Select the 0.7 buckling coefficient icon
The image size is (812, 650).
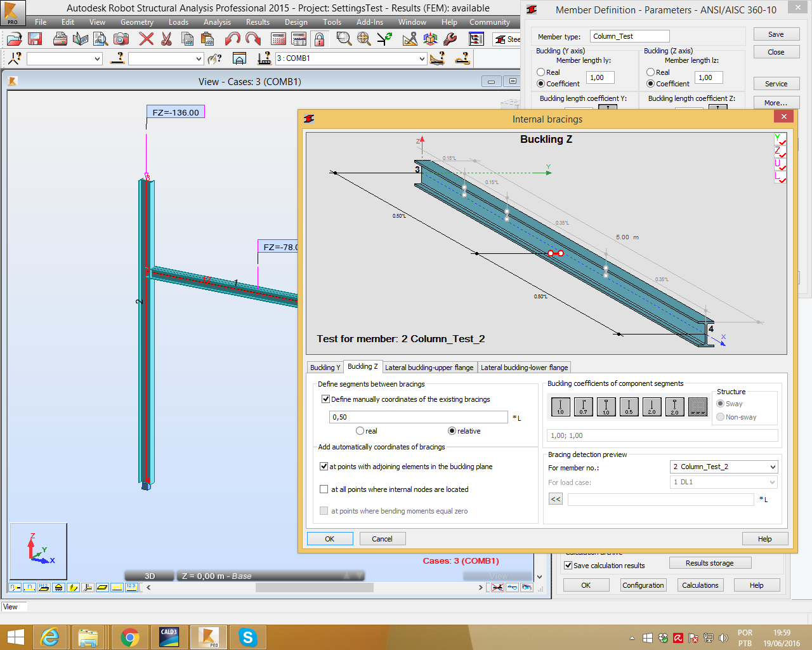[584, 407]
